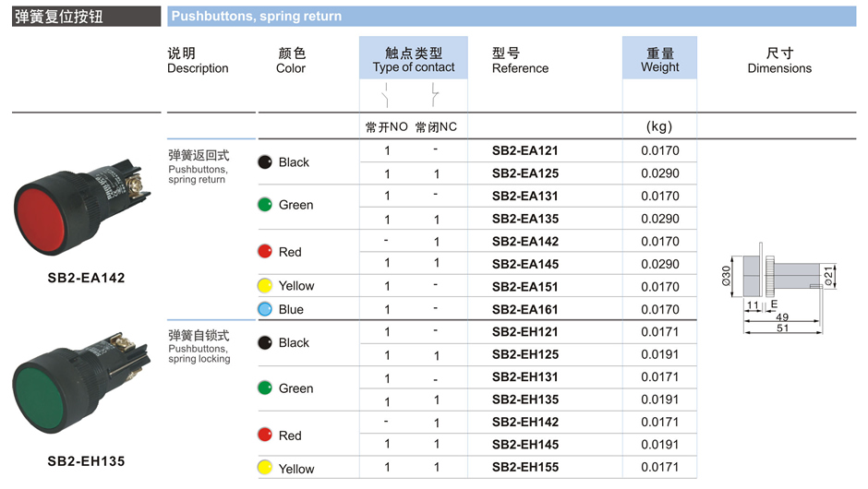Viewport: 868px width, 489px height.
Task: Open reference SB2-EH155
Action: [525, 467]
